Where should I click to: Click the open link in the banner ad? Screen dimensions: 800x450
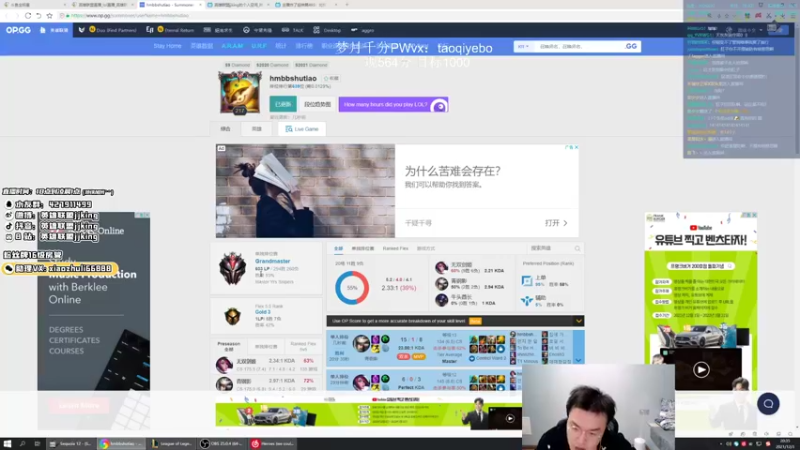[556, 223]
